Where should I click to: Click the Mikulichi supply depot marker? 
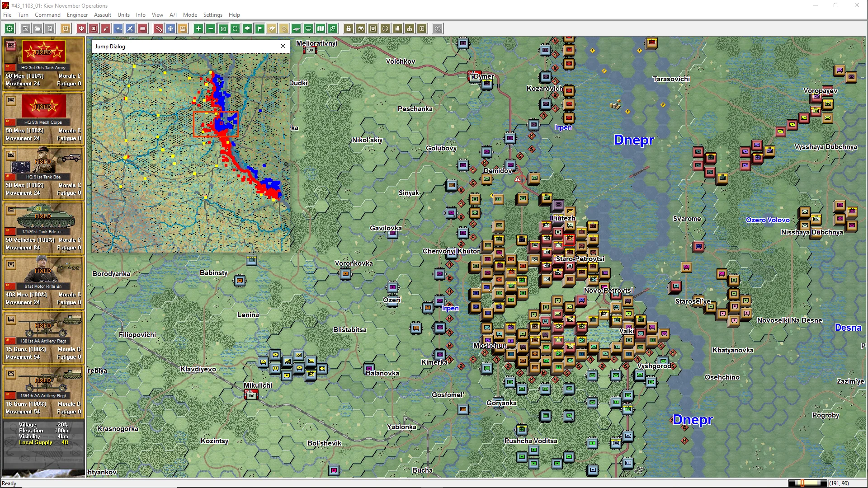pyautogui.click(x=251, y=395)
